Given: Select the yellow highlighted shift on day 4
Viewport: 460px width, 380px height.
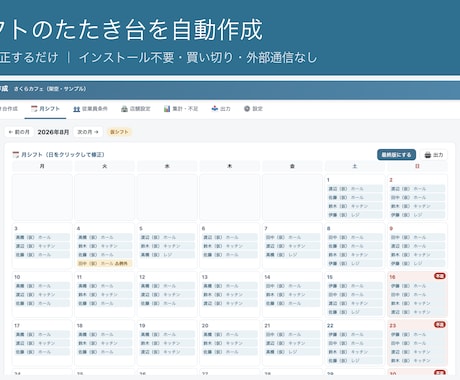Looking at the screenshot, I should (x=104, y=263).
